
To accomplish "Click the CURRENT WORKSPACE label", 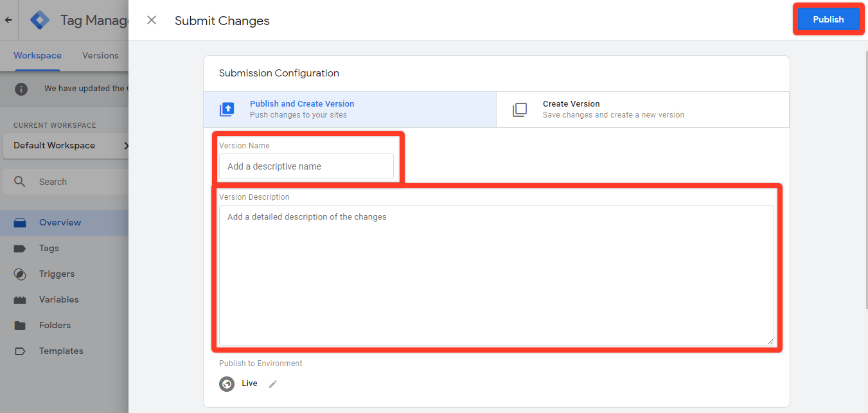I will pyautogui.click(x=55, y=125).
